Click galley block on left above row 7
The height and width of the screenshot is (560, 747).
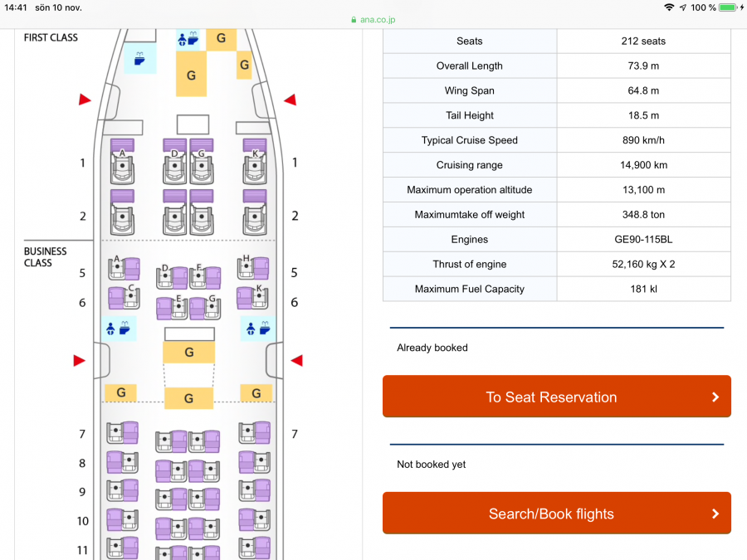click(x=121, y=392)
